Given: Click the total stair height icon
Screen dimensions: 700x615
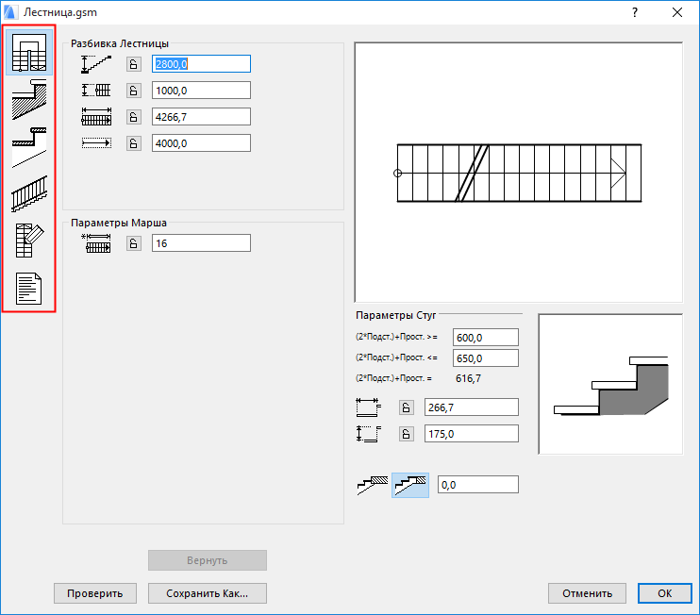Looking at the screenshot, I should pyautogui.click(x=96, y=64).
